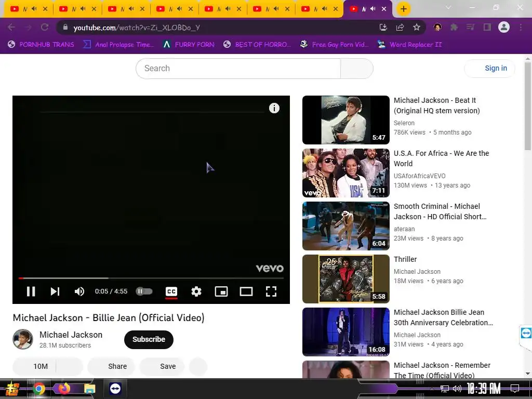Open Chrome three-dot menu
The height and width of the screenshot is (399, 532).
pos(521,28)
